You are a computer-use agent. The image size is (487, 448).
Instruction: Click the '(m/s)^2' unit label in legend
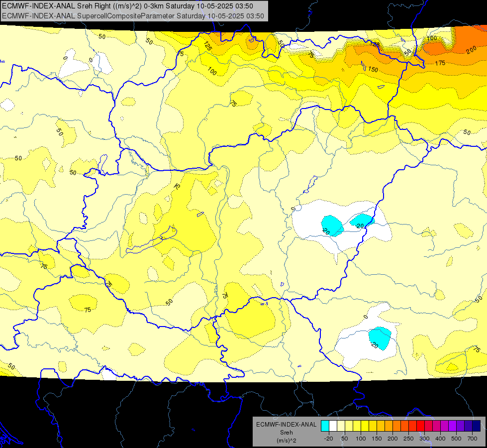286,441
